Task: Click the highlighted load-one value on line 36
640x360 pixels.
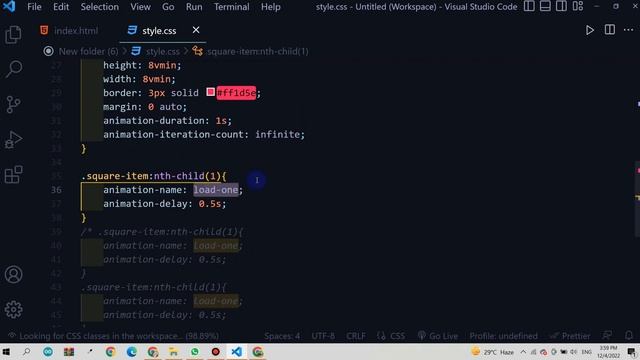Action: (216, 190)
